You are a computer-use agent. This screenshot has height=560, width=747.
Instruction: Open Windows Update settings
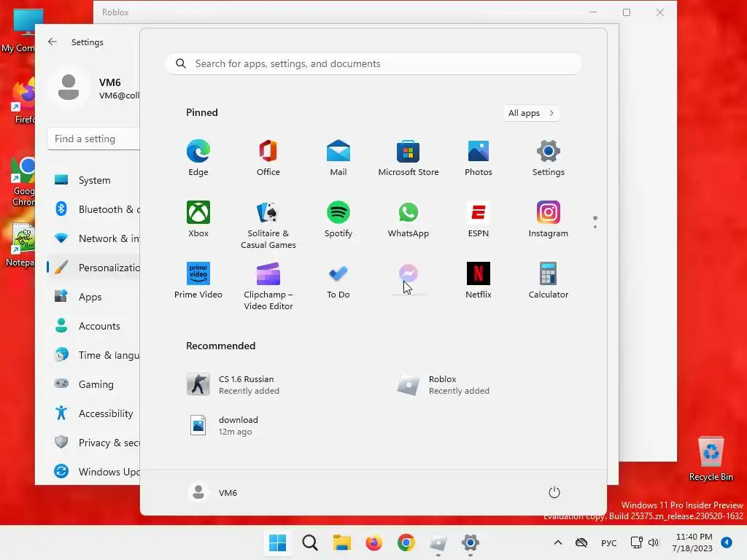pos(93,472)
